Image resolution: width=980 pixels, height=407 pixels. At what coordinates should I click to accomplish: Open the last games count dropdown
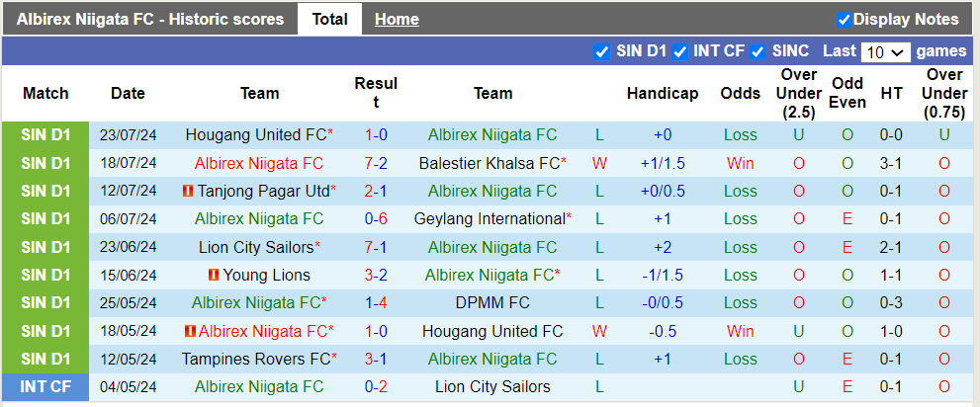point(885,52)
